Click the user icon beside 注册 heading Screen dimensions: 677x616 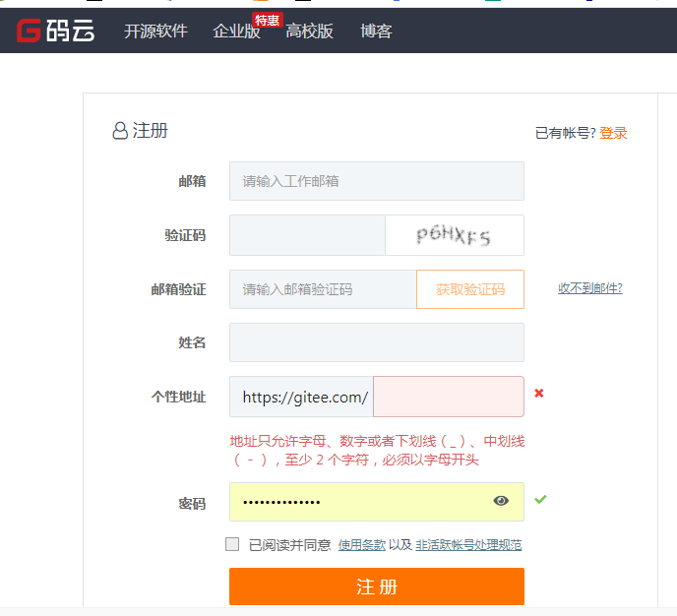(120, 130)
